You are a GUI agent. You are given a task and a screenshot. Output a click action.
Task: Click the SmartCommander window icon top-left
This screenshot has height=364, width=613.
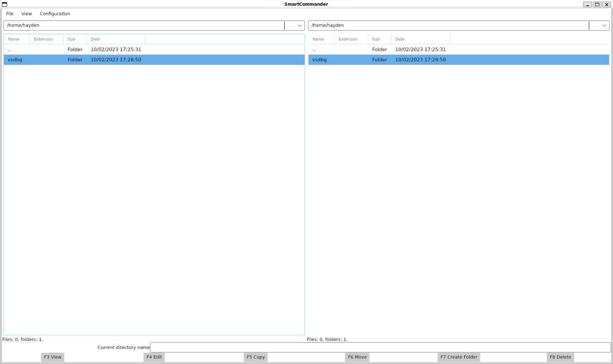(x=4, y=4)
